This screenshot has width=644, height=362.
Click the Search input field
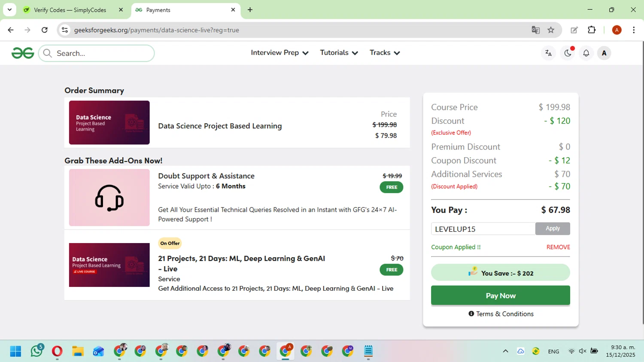[x=97, y=53]
